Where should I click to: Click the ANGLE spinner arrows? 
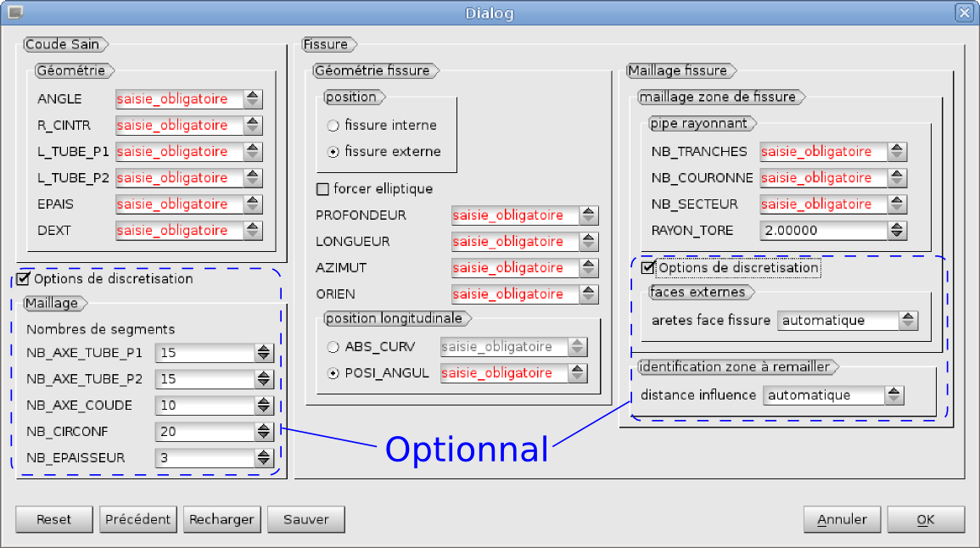click(x=252, y=99)
